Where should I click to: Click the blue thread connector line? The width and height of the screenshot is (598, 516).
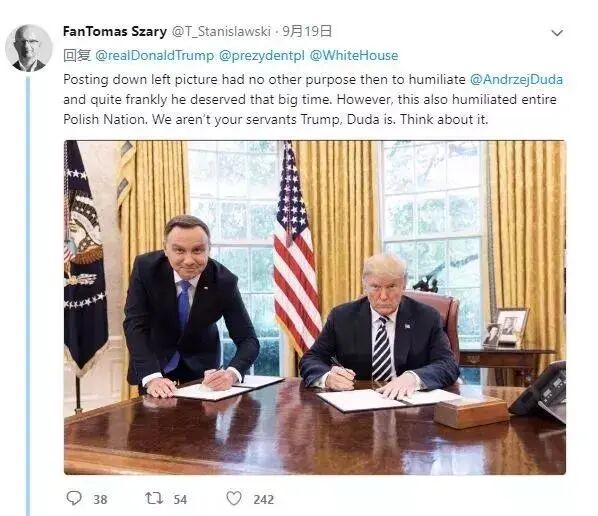pos(28,296)
